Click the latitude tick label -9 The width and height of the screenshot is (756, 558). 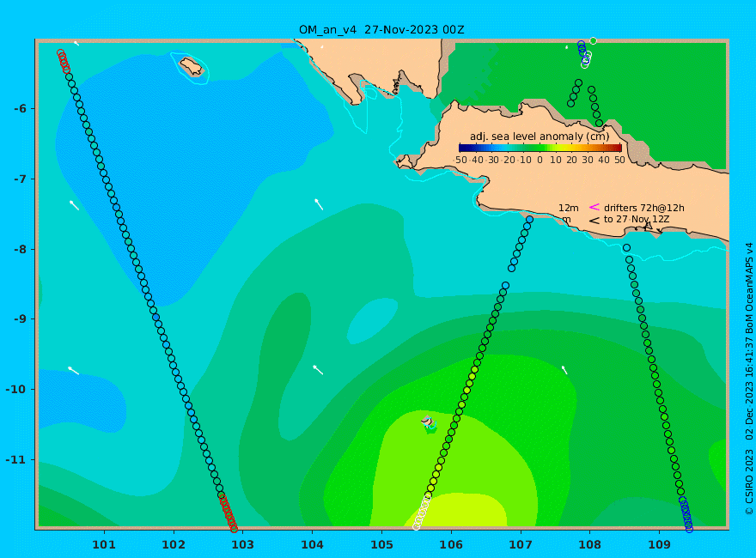[20, 319]
